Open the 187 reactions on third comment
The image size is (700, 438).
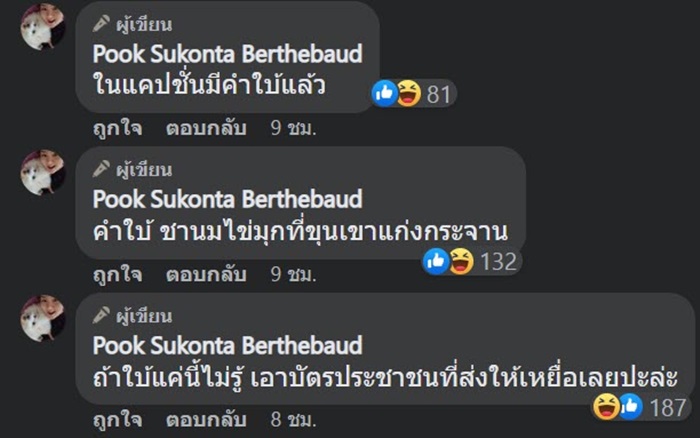pos(639,406)
